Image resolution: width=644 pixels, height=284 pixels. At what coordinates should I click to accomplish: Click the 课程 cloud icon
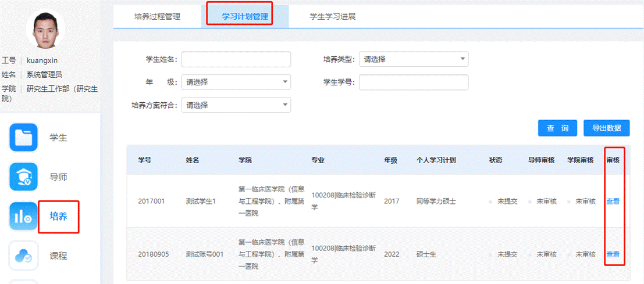(x=23, y=256)
